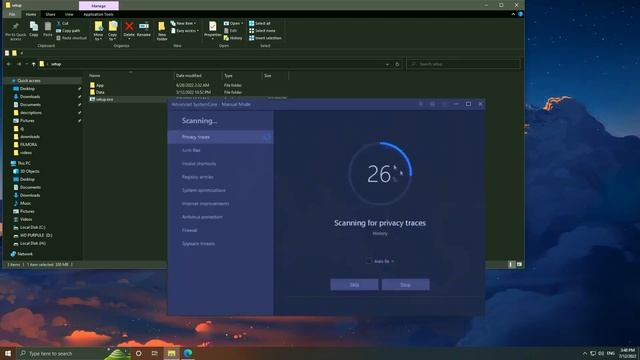This screenshot has width=640, height=360.
Task: Click Cut in the Clipboard group
Action: tap(62, 23)
